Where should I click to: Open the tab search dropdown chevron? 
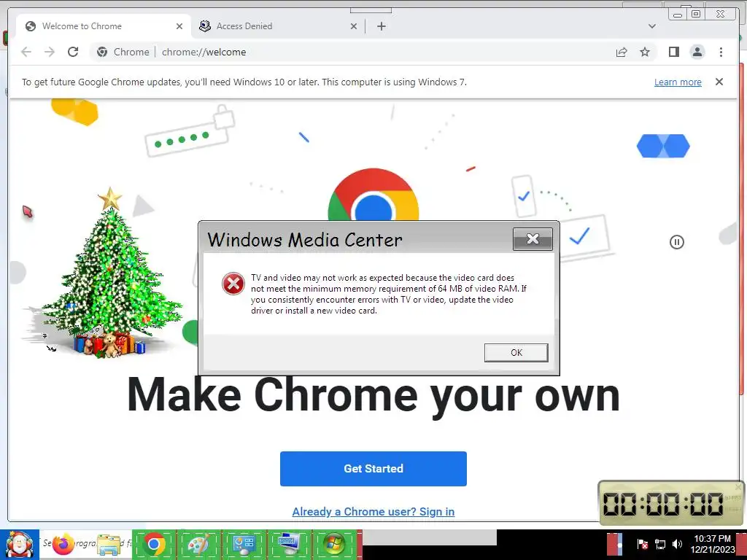pos(651,26)
